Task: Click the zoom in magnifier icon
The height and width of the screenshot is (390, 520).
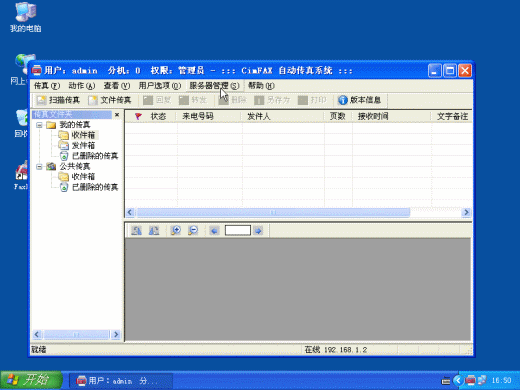Action: click(176, 230)
